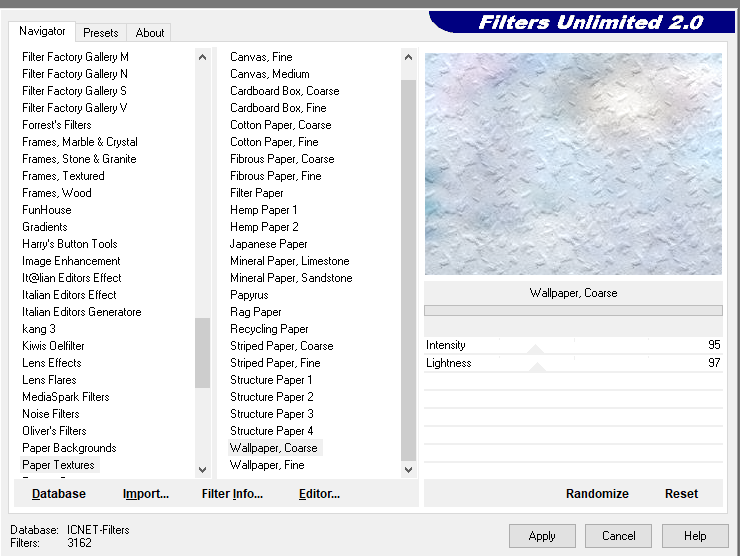This screenshot has height=556, width=740.
Task: Launch the Editor... option
Action: point(319,493)
